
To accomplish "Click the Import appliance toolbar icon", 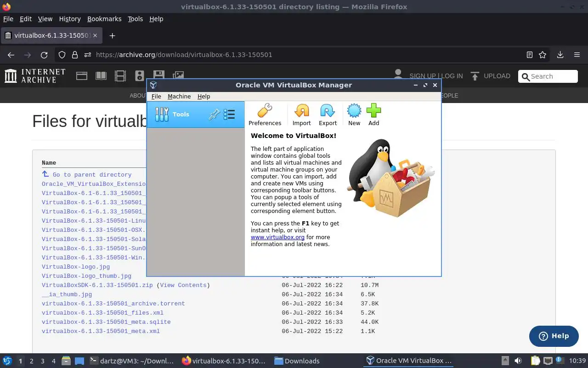I will pos(301,115).
